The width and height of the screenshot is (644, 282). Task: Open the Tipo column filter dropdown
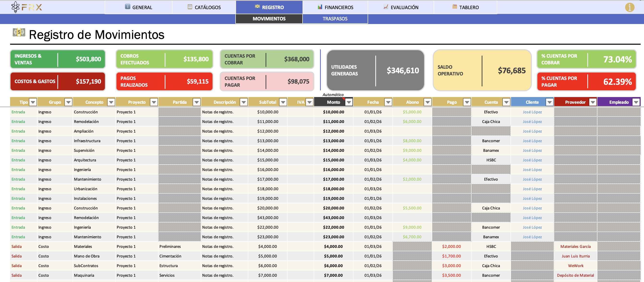tap(33, 102)
